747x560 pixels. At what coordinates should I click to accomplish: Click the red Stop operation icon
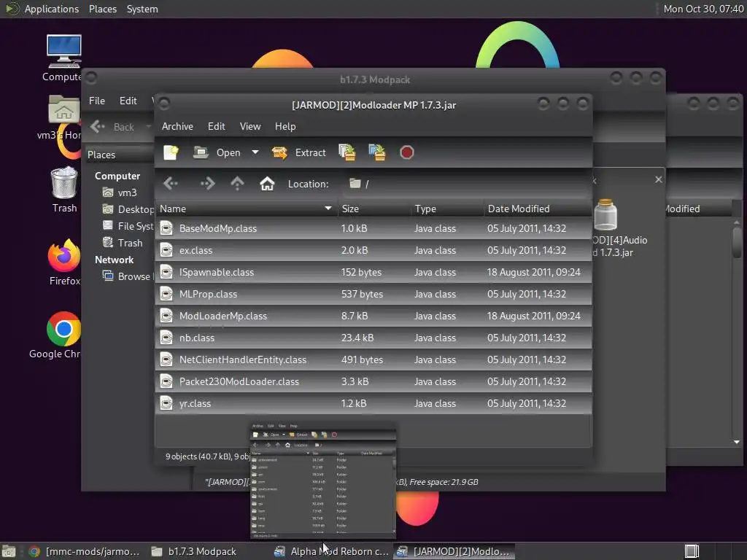click(406, 152)
